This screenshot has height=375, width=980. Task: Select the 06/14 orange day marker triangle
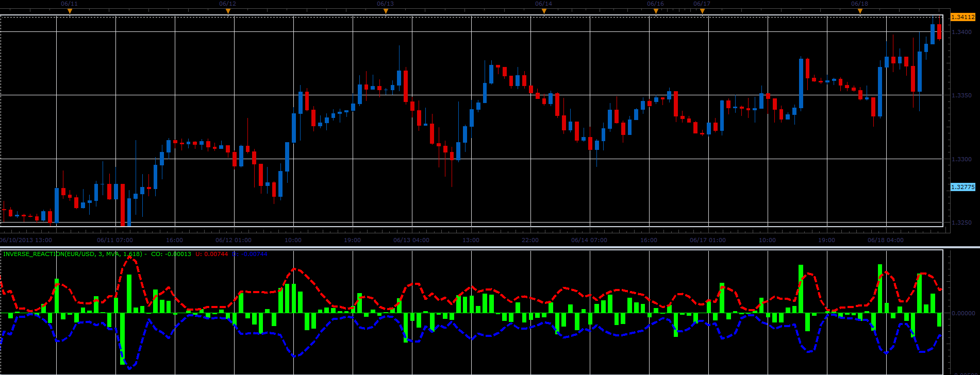(x=544, y=11)
